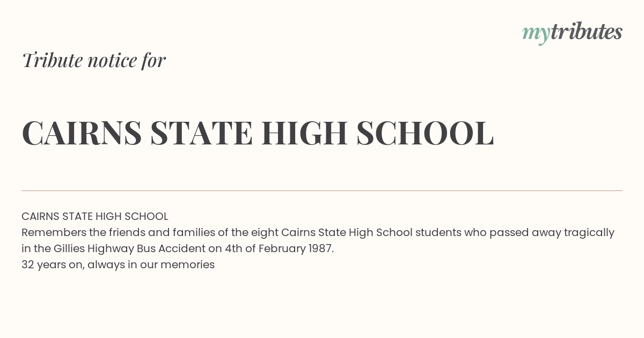Click the horizontal divider line below the title
Viewport: 644px width, 338px height.
tap(322, 190)
